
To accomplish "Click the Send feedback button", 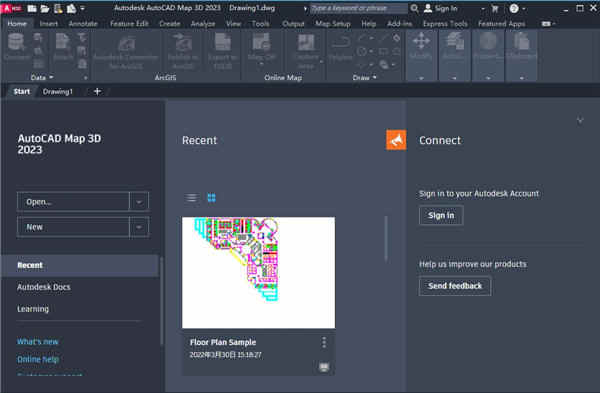I will tap(455, 286).
